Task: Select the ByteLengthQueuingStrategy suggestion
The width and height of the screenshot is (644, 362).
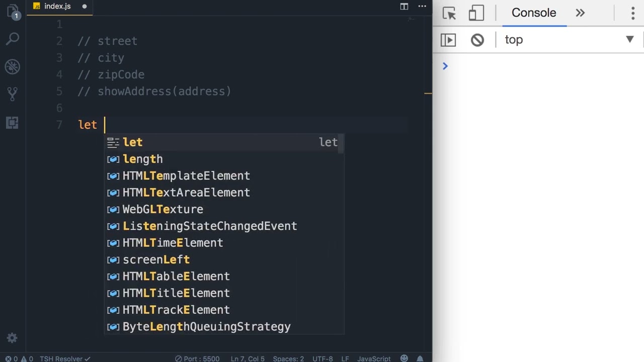Action: click(x=224, y=326)
